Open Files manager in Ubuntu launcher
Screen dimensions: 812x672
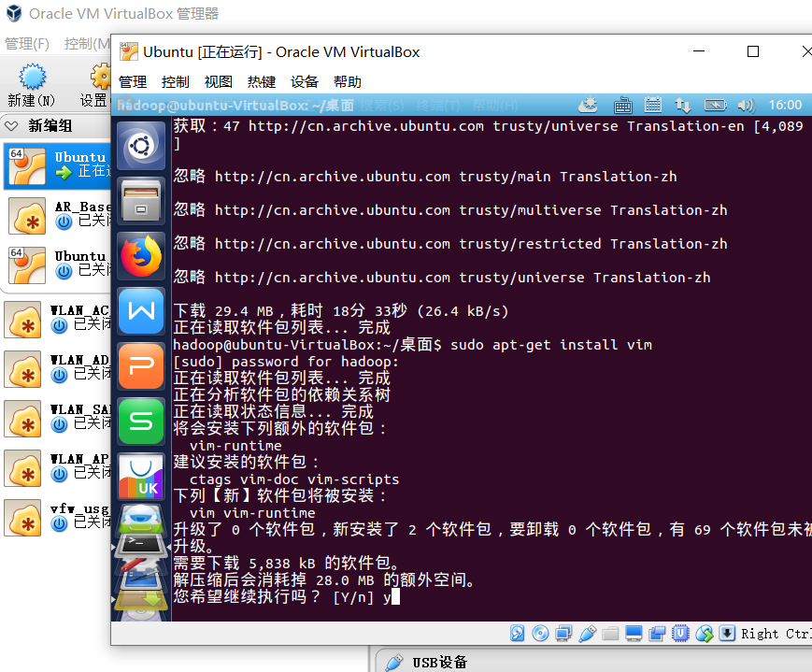(141, 201)
